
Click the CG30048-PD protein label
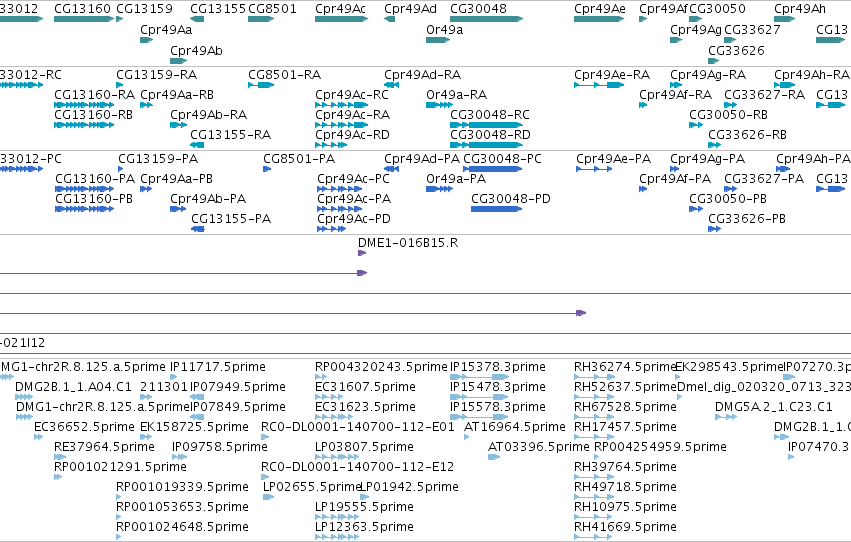pos(511,199)
